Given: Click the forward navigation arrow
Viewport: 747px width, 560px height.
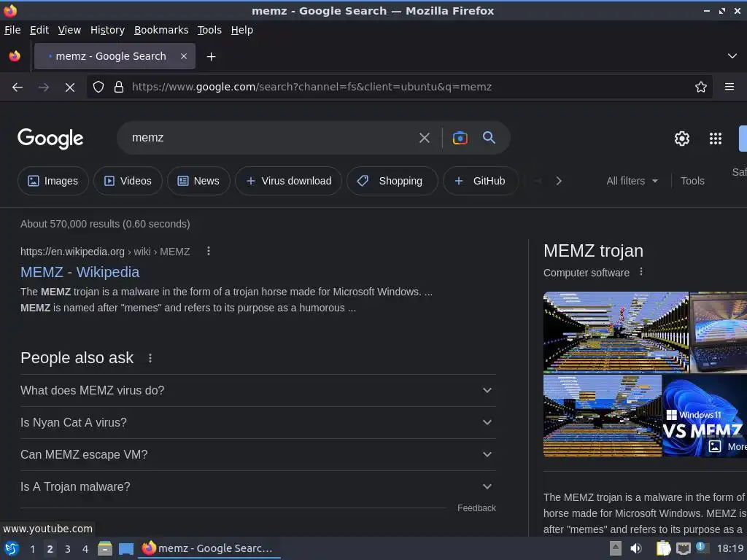Looking at the screenshot, I should coord(44,87).
